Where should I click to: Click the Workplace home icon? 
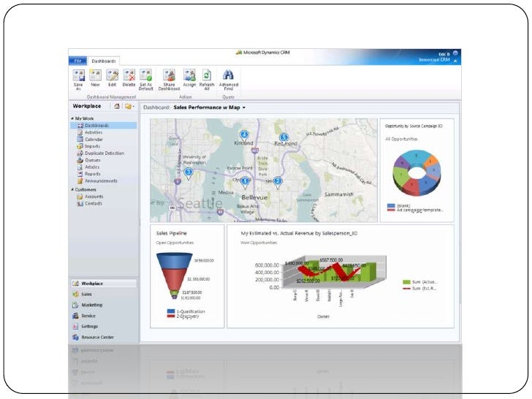(117, 106)
